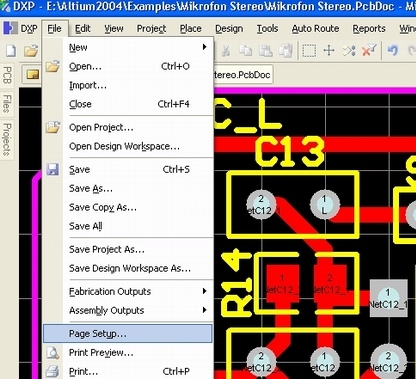This screenshot has width=416, height=379.
Task: Expand the Assembly Outputs submenu
Action: [204, 310]
